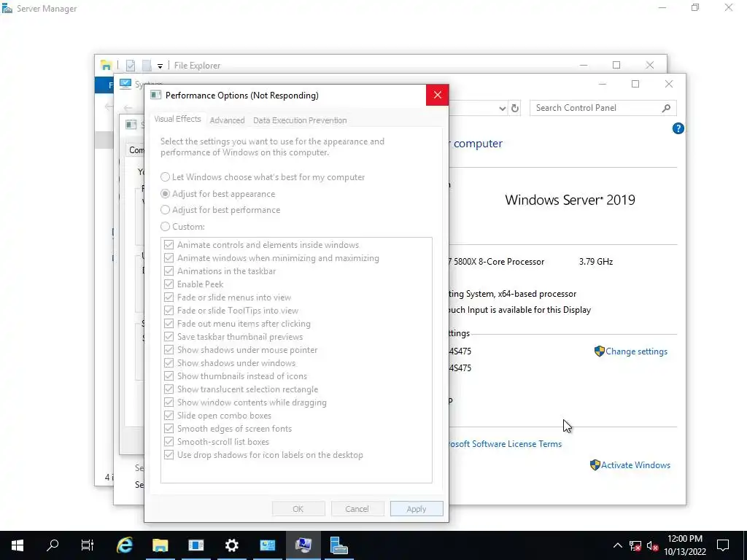Screen dimensions: 747x560
Task: Click the clock showing 12:00 PM
Action: click(684, 539)
